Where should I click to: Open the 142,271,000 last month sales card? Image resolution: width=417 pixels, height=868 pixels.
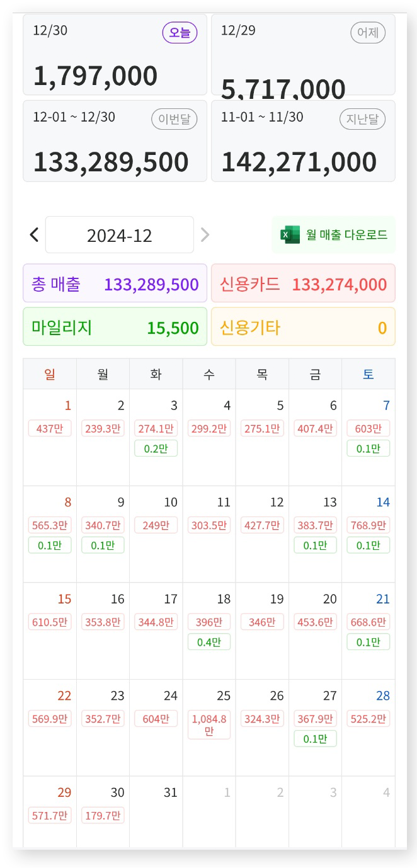click(x=303, y=142)
